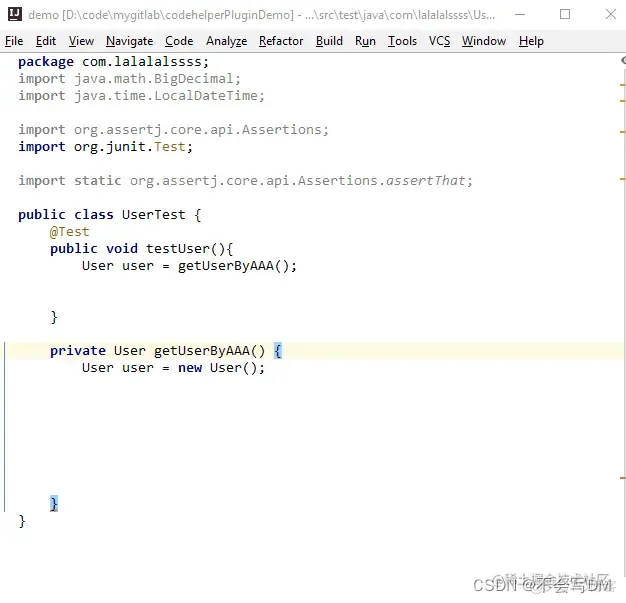Click import java.math.BigDecimal line

point(129,79)
